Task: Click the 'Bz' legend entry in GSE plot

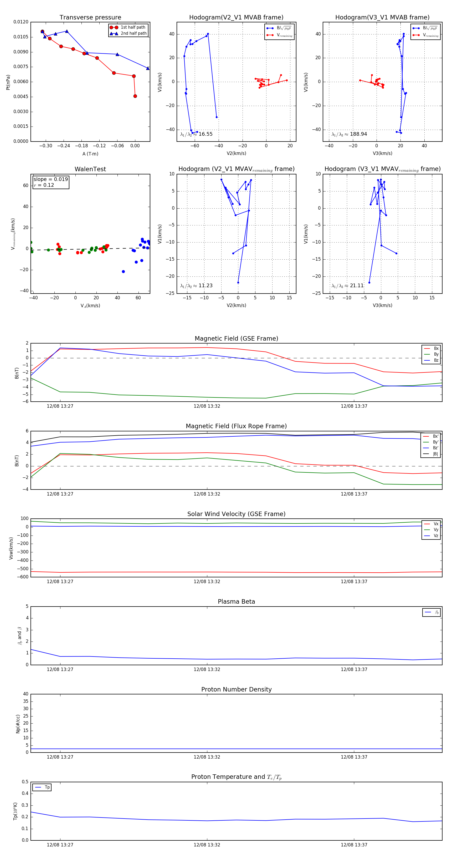Action: tap(431, 361)
